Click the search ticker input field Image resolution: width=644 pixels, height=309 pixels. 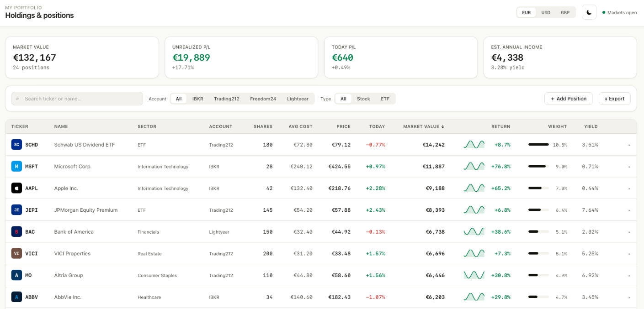pyautogui.click(x=76, y=99)
